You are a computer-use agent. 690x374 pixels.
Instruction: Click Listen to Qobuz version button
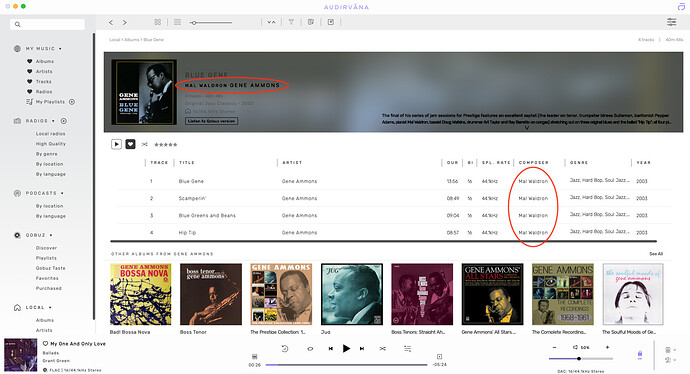coord(212,121)
